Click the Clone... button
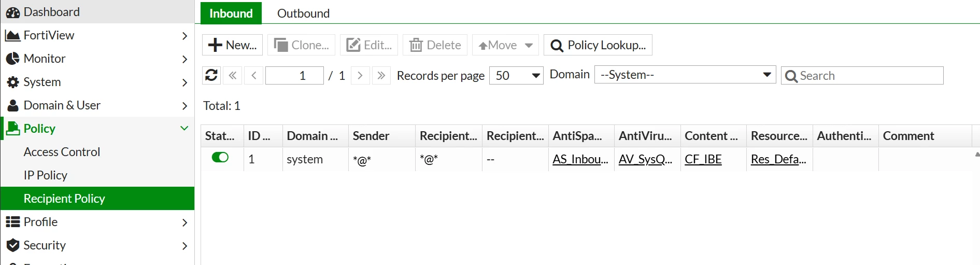Screen dimensions: 980x265 point(301,45)
